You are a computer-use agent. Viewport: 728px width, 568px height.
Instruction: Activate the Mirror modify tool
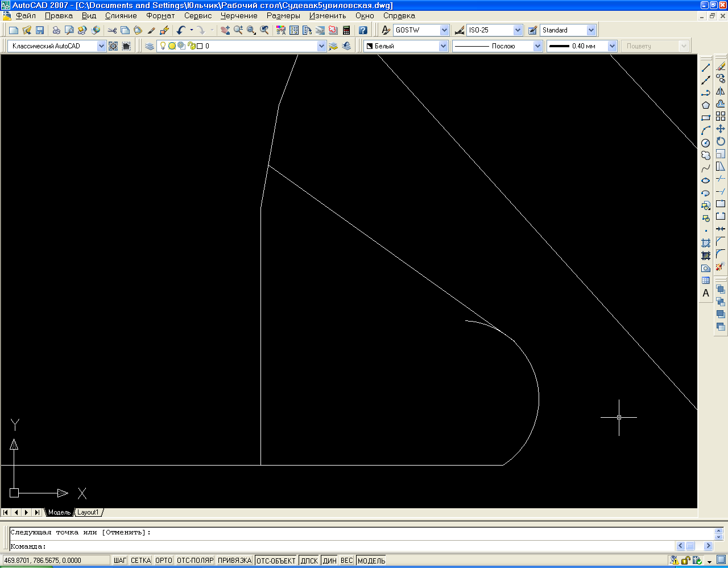[x=721, y=92]
